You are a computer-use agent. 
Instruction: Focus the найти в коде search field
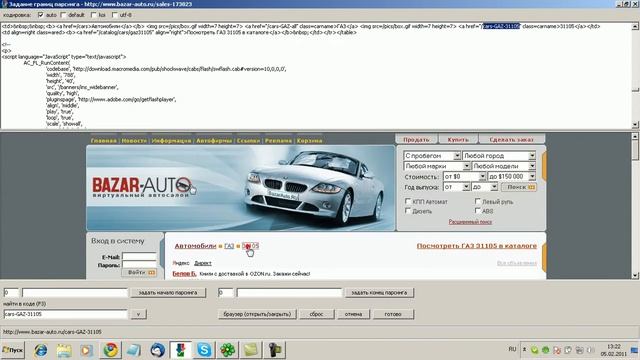pos(66,314)
